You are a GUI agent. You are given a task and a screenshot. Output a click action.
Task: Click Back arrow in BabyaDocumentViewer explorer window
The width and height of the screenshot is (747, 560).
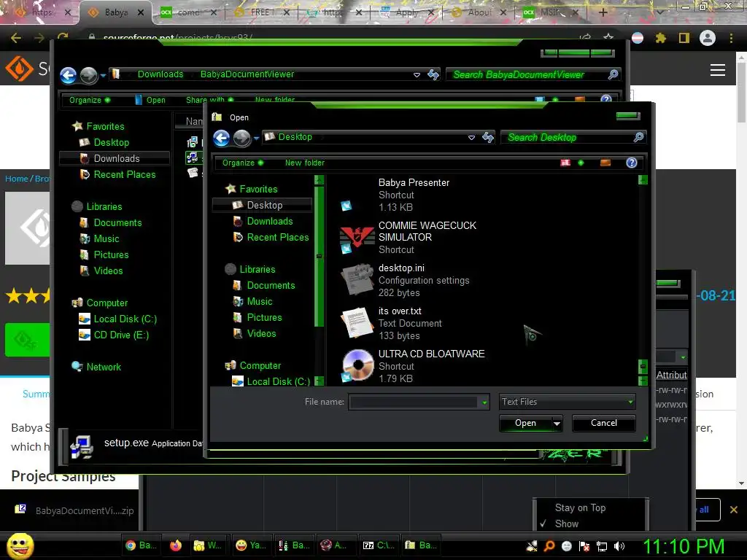coord(68,75)
